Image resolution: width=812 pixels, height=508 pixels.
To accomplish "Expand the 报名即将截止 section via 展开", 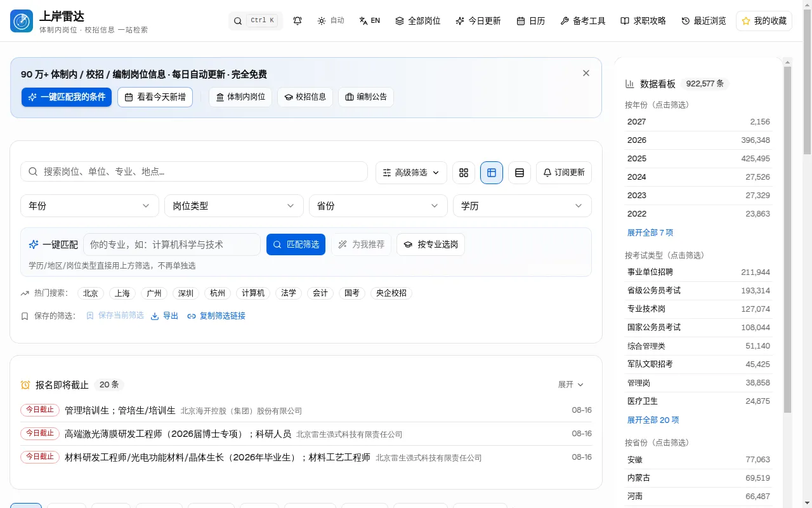I will tap(571, 385).
